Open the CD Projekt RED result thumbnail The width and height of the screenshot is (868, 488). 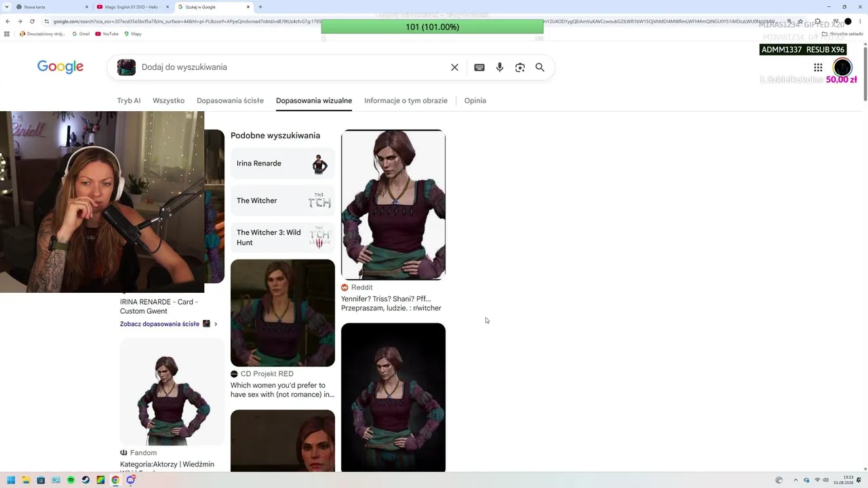tap(283, 312)
